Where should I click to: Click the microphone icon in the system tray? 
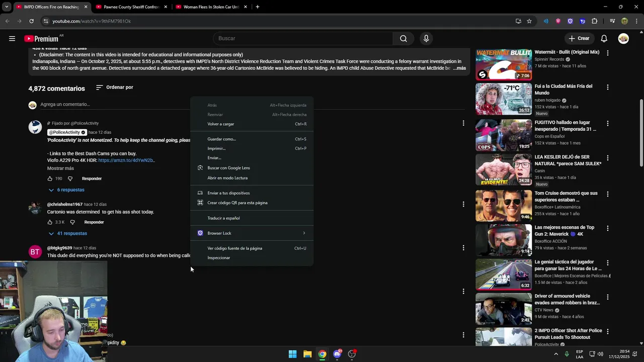coord(567,354)
